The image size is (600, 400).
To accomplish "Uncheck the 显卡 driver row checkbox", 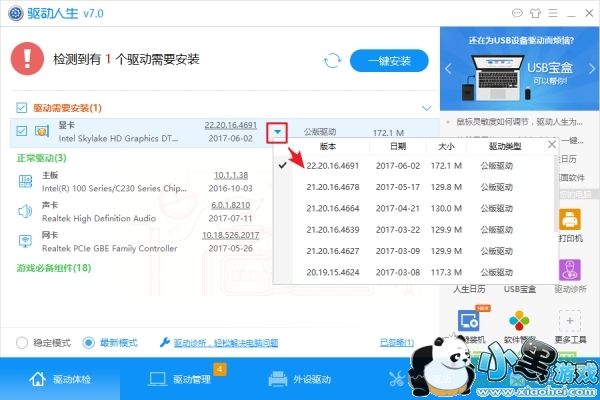I will click(21, 131).
